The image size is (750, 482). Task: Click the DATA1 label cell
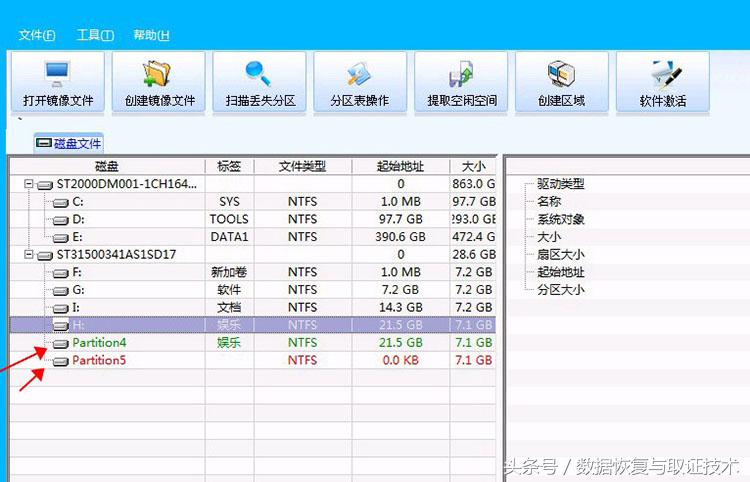click(230, 237)
